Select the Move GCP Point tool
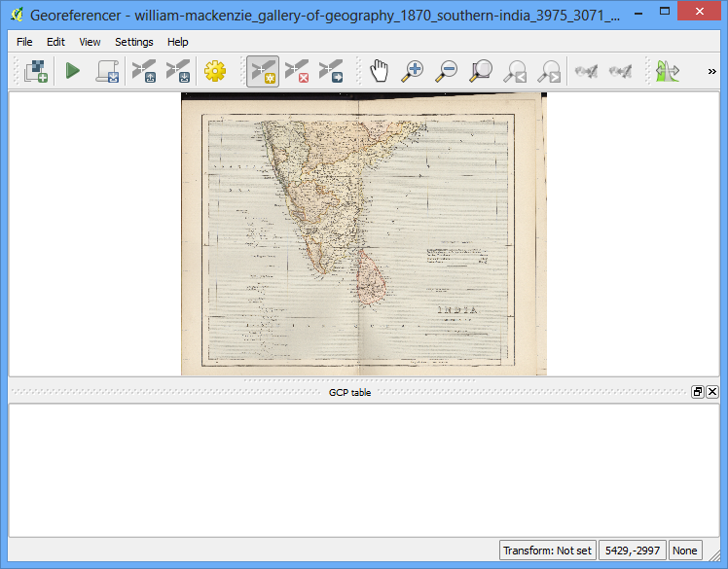Screen dimensions: 728x569 [x=331, y=71]
